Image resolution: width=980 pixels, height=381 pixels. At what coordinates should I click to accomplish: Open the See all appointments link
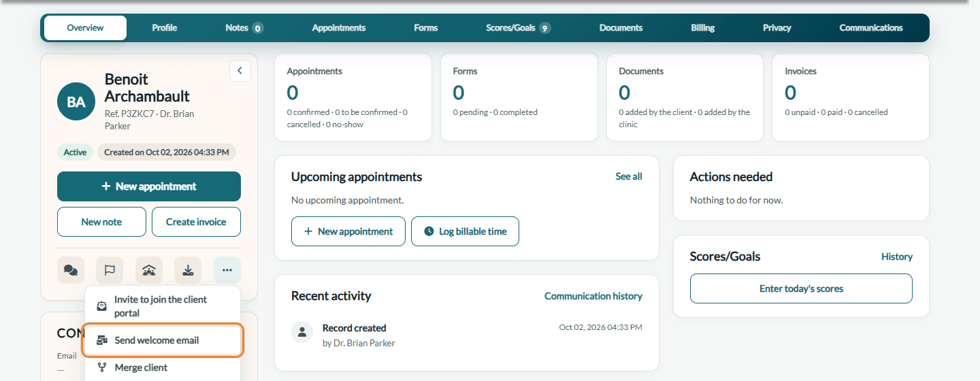629,176
